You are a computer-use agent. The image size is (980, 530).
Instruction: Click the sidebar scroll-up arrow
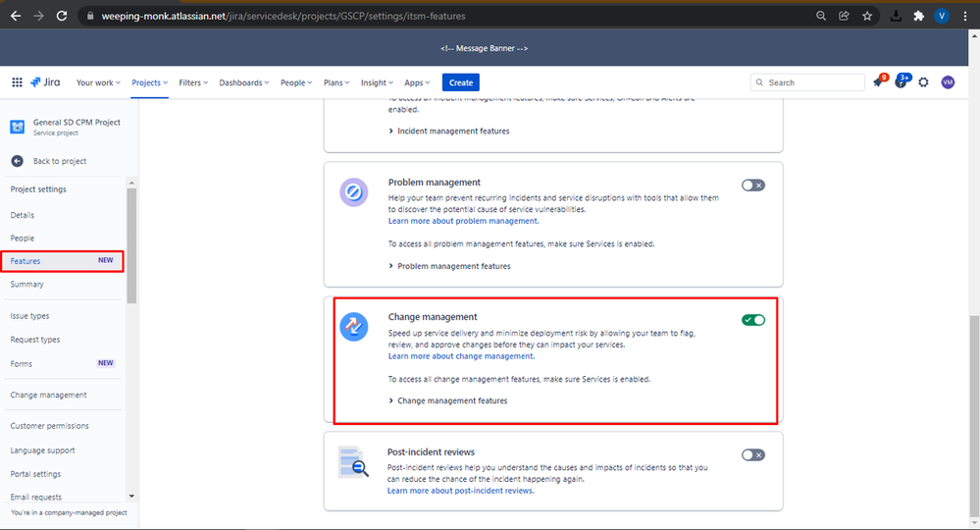pos(131,183)
